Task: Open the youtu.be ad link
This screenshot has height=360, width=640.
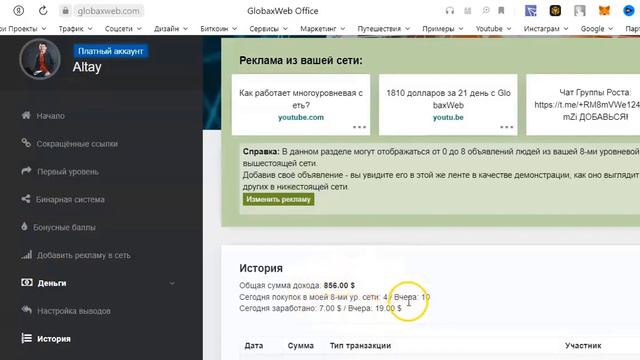Action: point(448,117)
